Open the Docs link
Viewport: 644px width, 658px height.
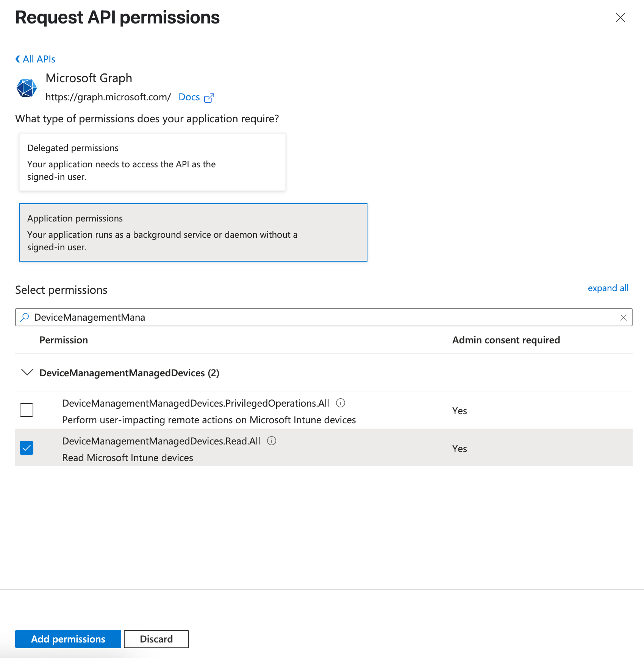pyautogui.click(x=189, y=97)
